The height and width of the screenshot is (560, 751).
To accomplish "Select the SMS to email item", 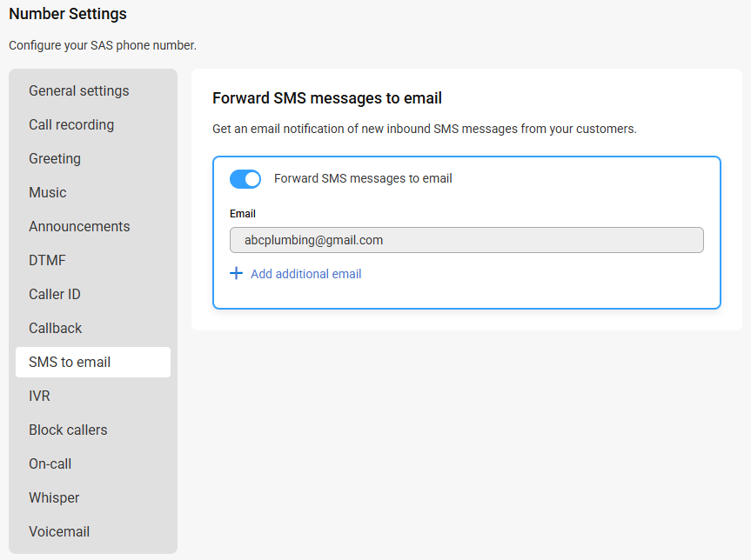I will coord(93,363).
